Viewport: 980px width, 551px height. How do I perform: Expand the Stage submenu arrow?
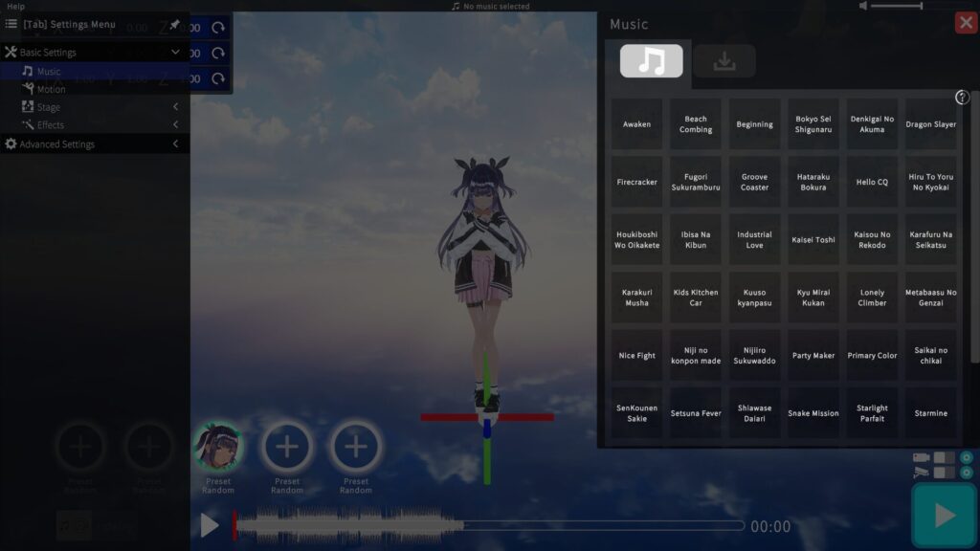(176, 107)
